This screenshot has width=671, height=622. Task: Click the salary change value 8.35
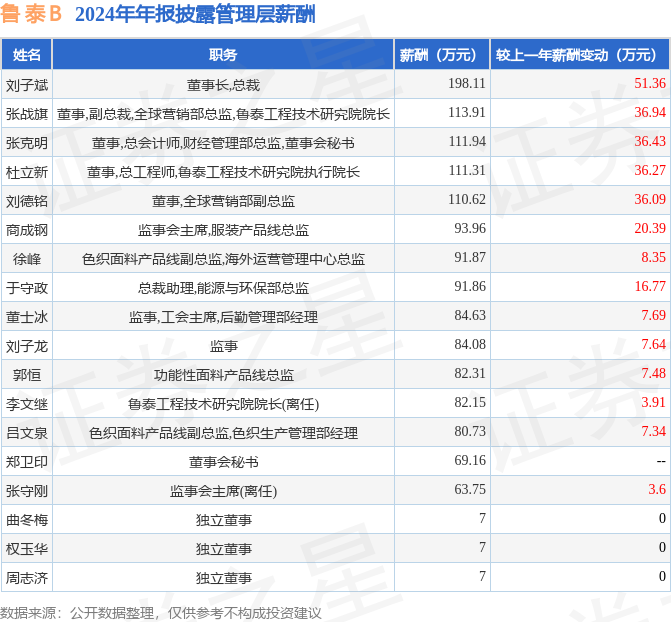(653, 257)
